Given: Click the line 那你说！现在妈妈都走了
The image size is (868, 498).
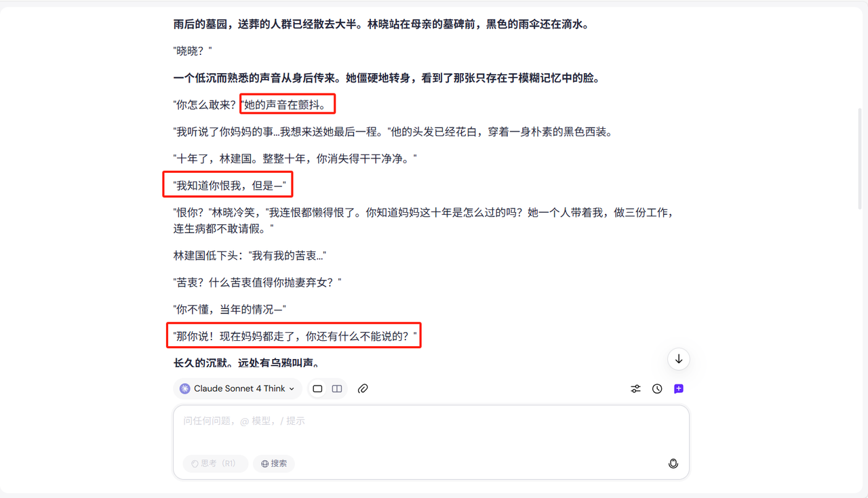Looking at the screenshot, I should tap(294, 335).
